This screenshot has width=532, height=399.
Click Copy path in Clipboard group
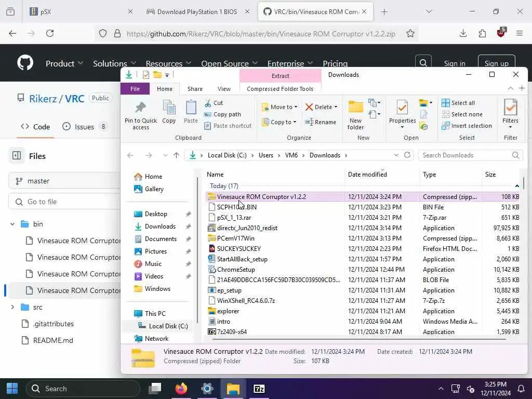point(222,114)
